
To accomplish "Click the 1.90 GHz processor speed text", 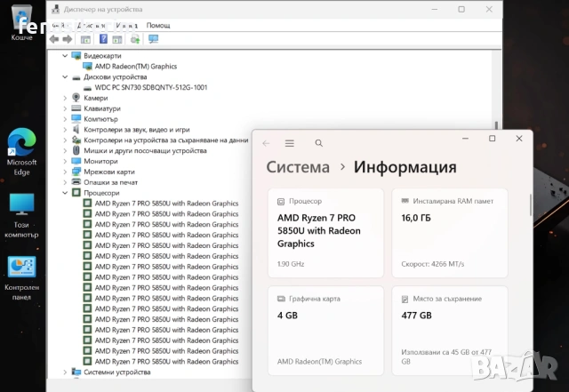I will click(x=291, y=264).
